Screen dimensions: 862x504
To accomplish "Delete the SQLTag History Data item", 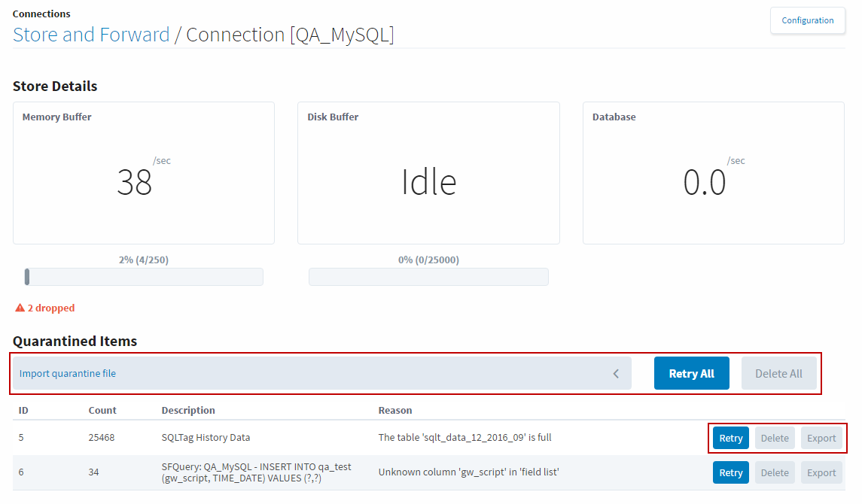I will tap(775, 438).
